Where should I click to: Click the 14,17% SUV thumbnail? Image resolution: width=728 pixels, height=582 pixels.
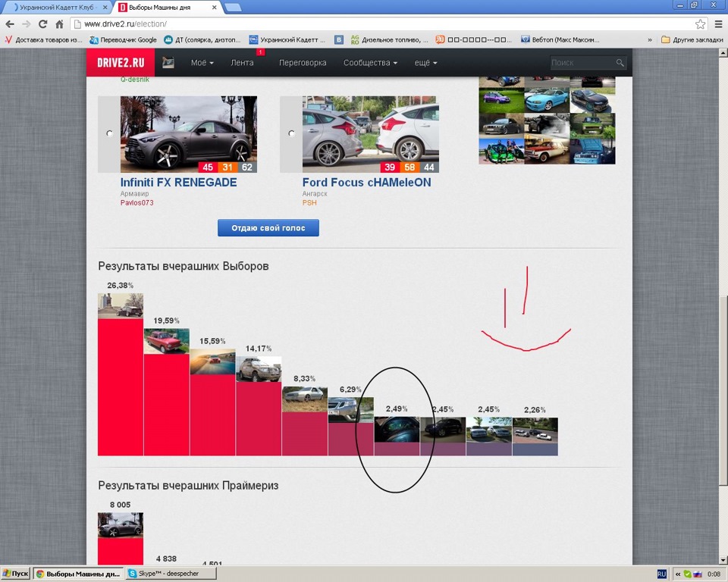(259, 369)
